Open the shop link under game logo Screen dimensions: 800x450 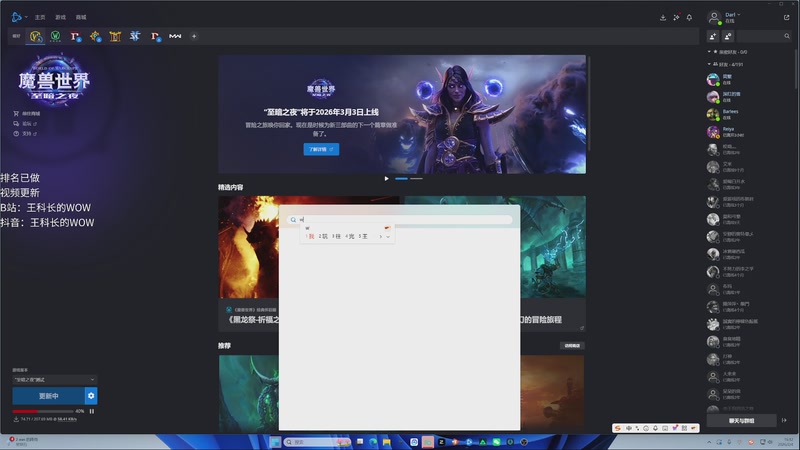tap(28, 113)
